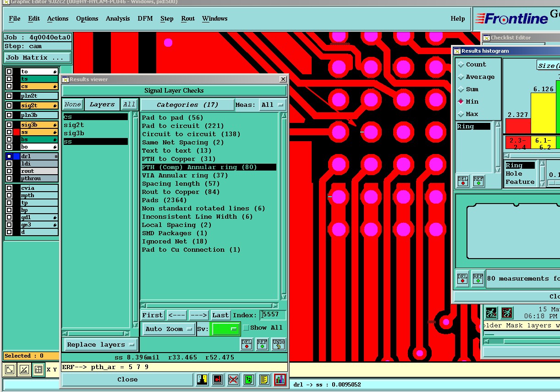The width and height of the screenshot is (560, 392).
Task: Click the yellow notes document icon
Action: coord(264,380)
